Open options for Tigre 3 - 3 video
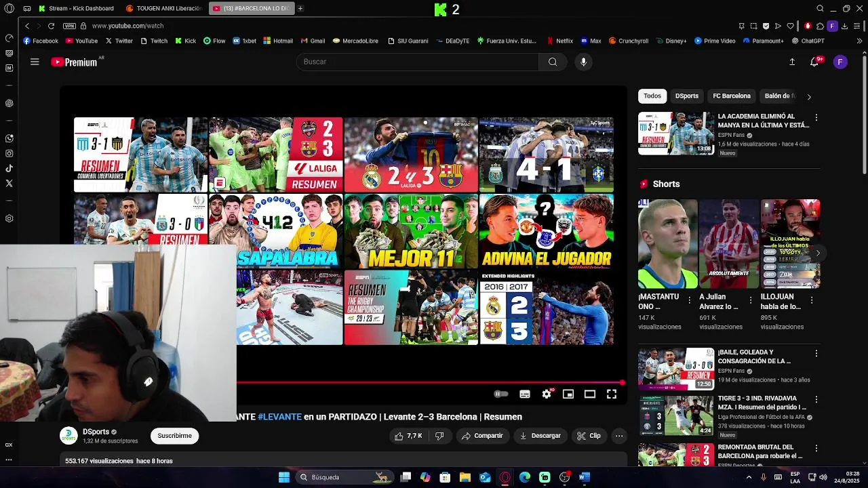This screenshot has height=488, width=868. (x=816, y=399)
